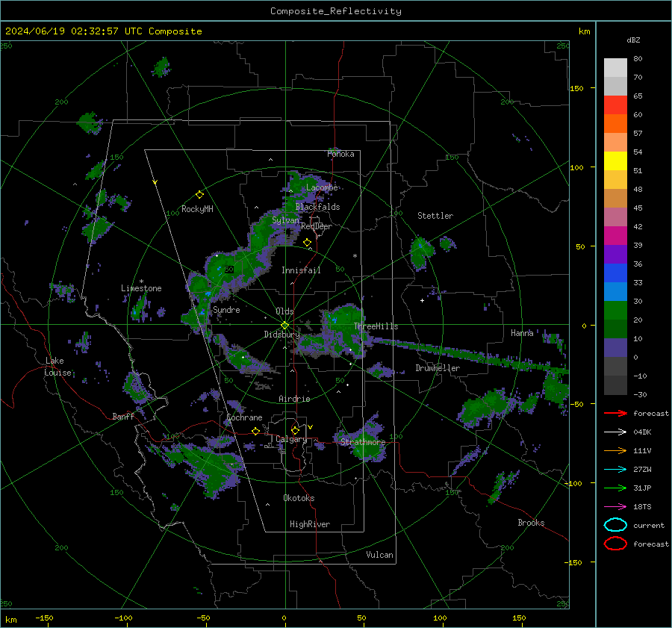The width and height of the screenshot is (672, 628).
Task: Click the white 04DK arrow in the legend
Action: click(x=615, y=432)
